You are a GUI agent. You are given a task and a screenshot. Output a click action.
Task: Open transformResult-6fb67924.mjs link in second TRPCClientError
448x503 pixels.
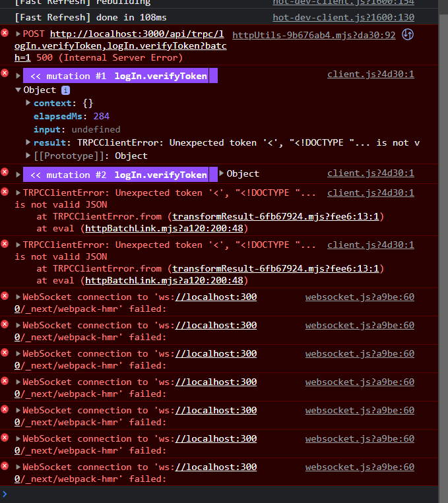(276, 268)
